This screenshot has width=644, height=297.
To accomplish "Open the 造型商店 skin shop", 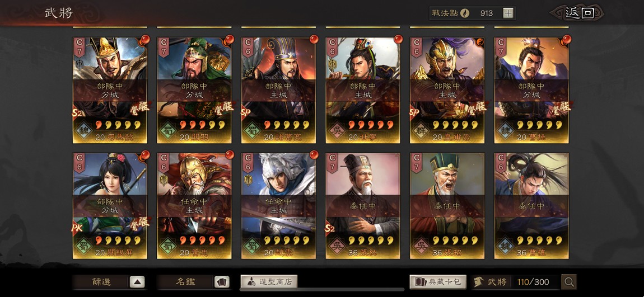I will [269, 281].
